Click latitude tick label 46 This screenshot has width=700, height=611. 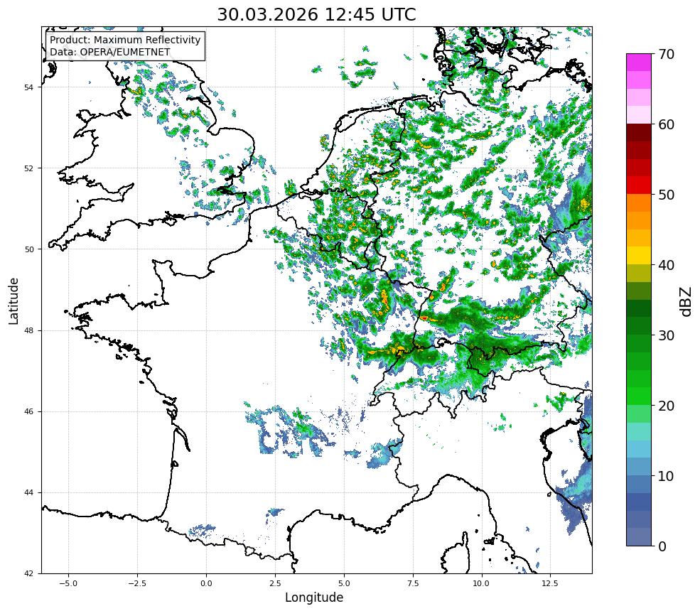tap(28, 411)
